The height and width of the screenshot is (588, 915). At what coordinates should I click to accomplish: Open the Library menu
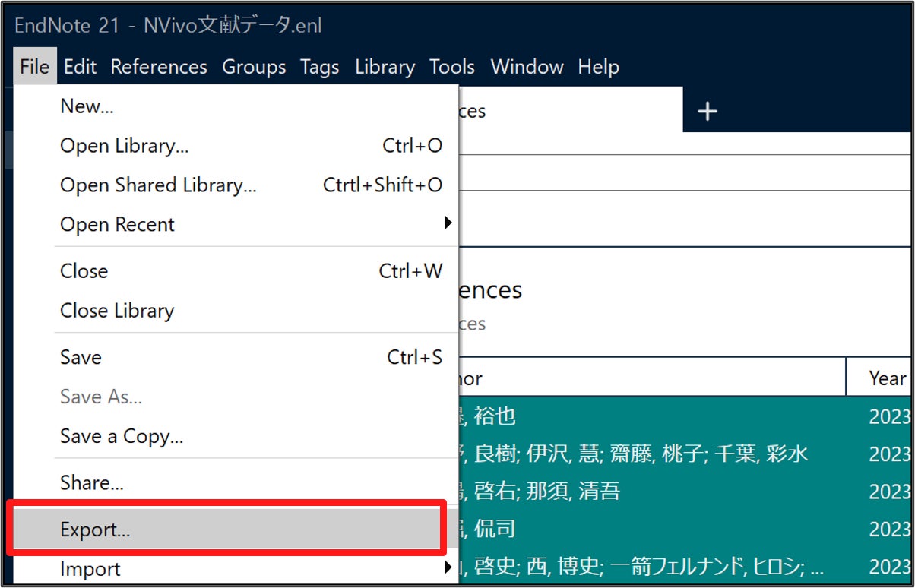[x=385, y=67]
